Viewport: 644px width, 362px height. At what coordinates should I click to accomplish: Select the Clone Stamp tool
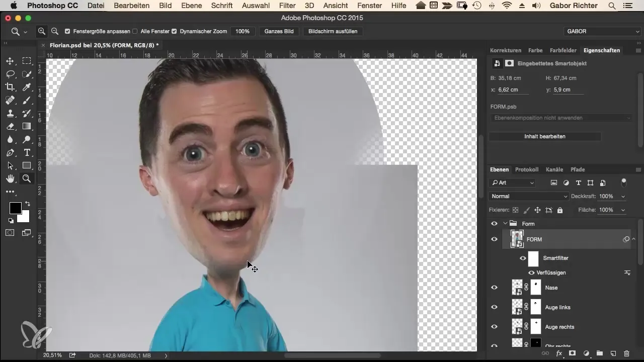10,113
